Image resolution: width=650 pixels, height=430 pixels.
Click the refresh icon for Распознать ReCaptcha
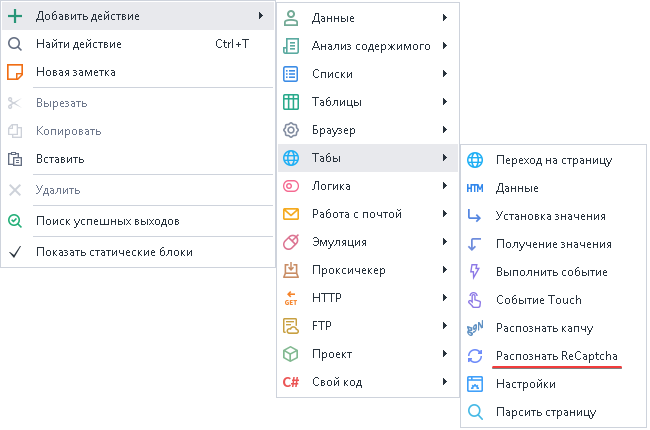coord(475,356)
